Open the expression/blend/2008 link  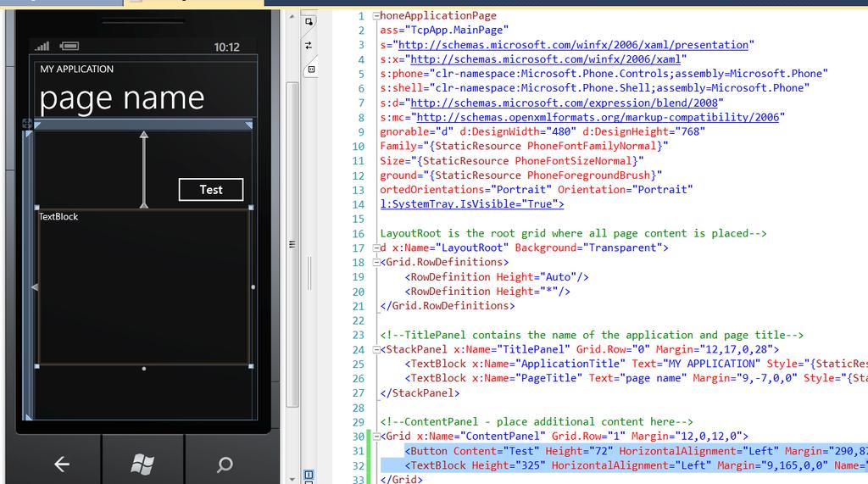[564, 103]
